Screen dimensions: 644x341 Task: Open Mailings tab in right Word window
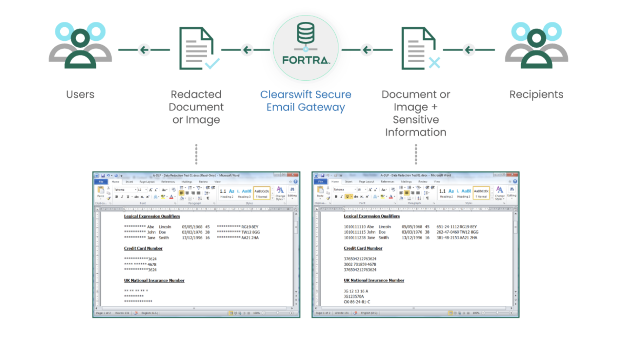407,181
